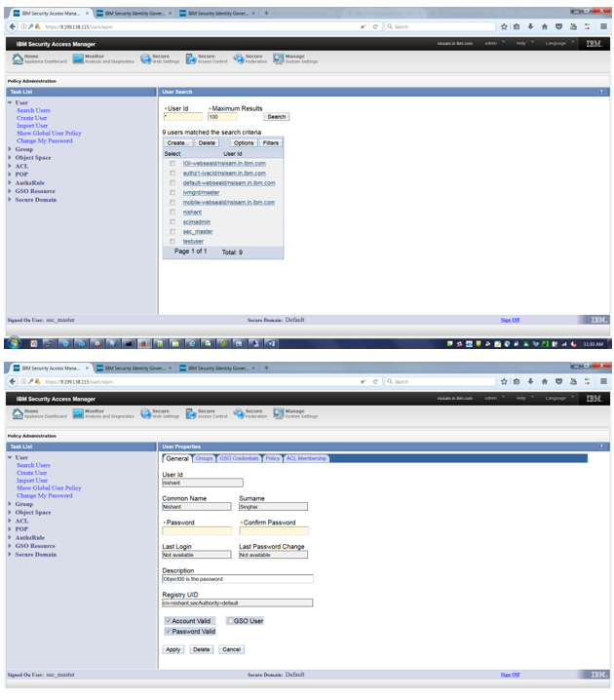Screen dimensions: 614x700
Task: Toggle the Account Valid checkbox
Action: [x=169, y=621]
